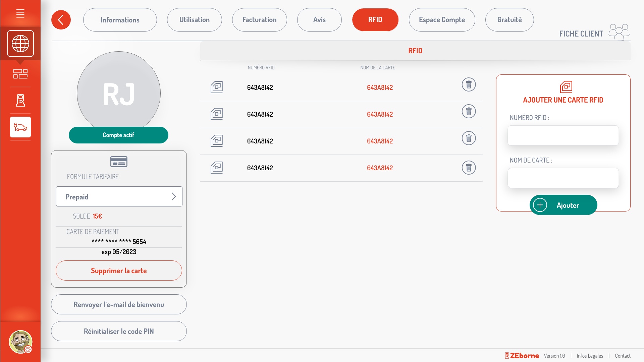Select the electric car sidebar icon
The image size is (644, 362).
[20, 127]
